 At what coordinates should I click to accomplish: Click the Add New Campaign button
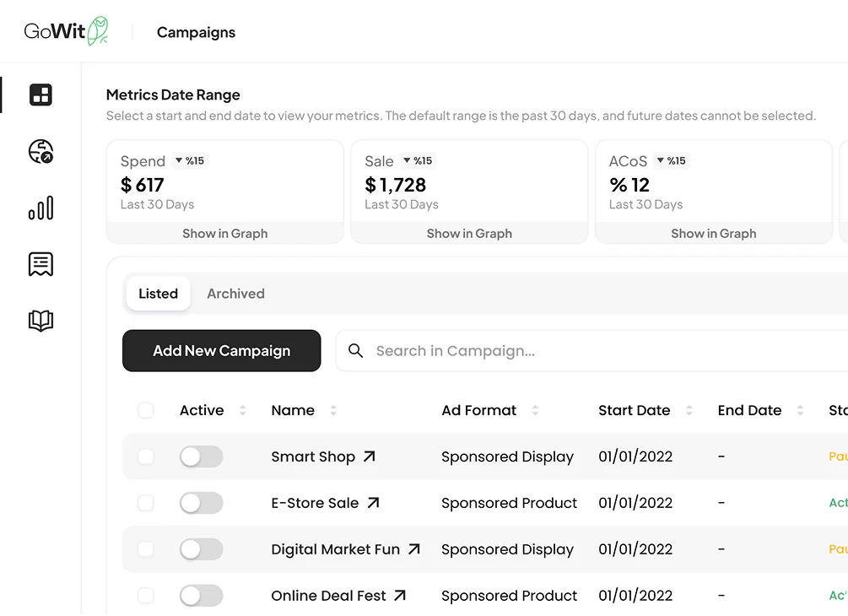[221, 351]
